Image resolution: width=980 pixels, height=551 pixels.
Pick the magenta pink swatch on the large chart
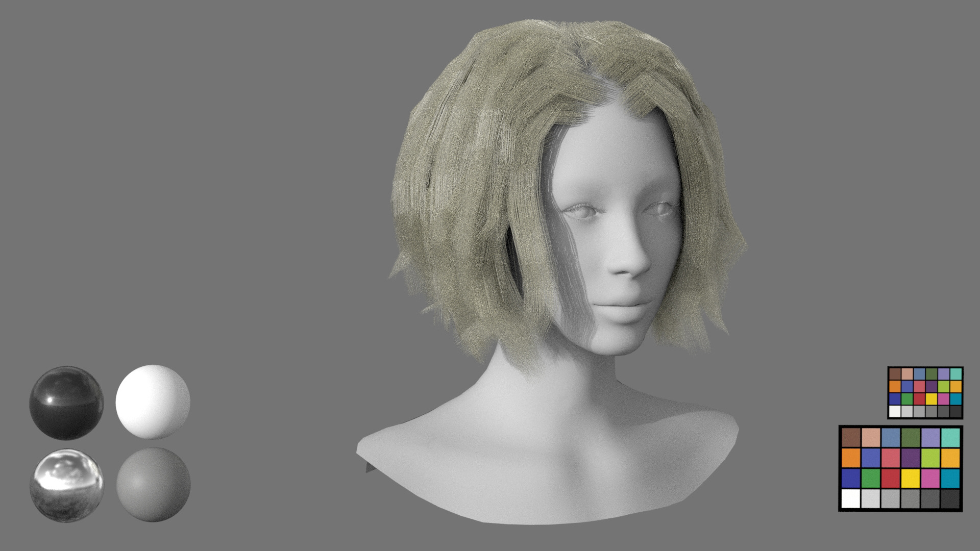[x=930, y=478]
